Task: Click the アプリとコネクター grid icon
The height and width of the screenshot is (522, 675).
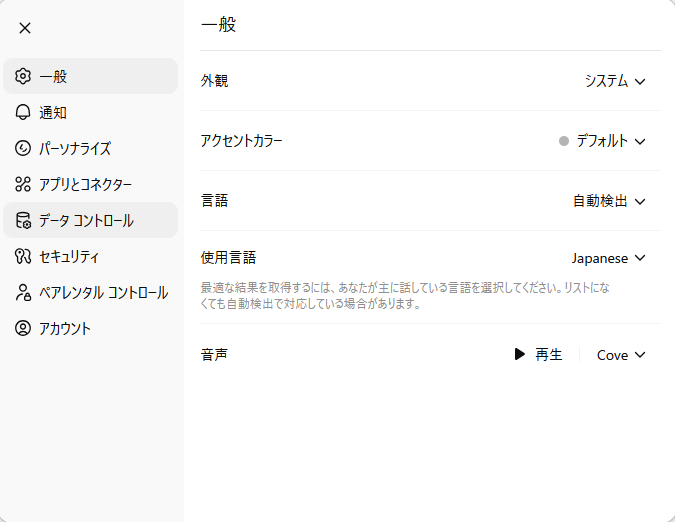Action: click(23, 184)
